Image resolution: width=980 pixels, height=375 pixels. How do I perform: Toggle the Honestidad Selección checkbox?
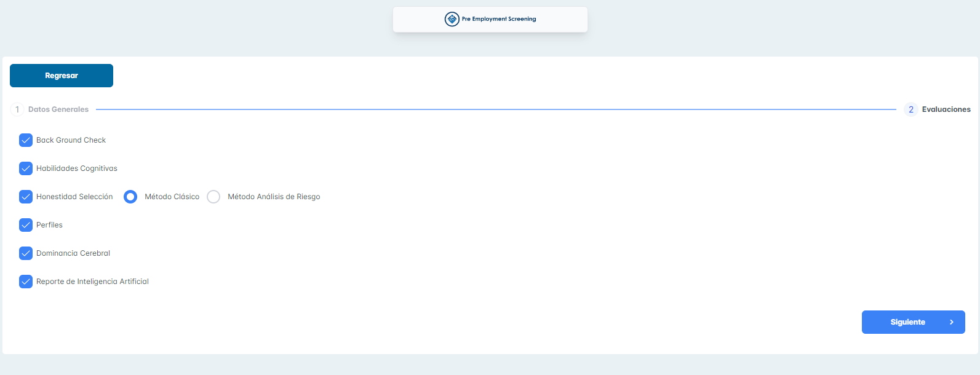26,197
